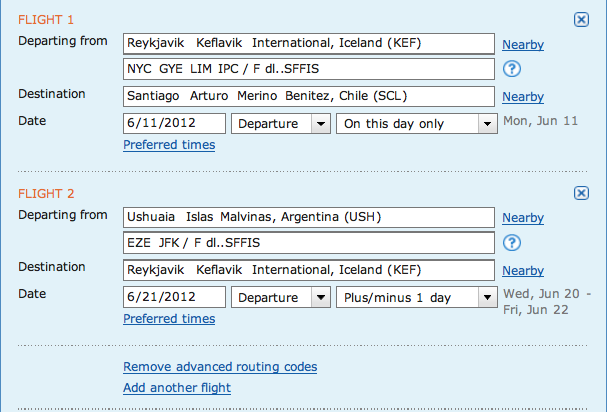Click Remove advanced routing codes link
The image size is (611, 412).
coord(220,367)
